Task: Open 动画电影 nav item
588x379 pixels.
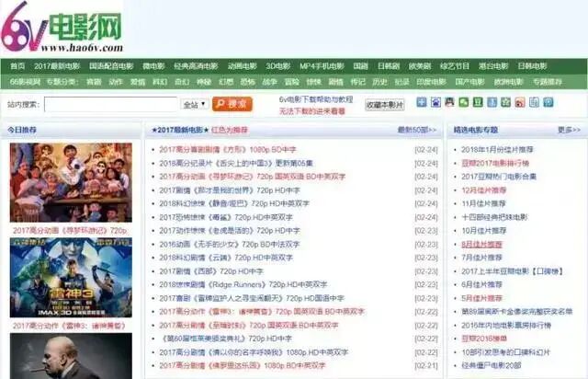Action: coord(243,66)
